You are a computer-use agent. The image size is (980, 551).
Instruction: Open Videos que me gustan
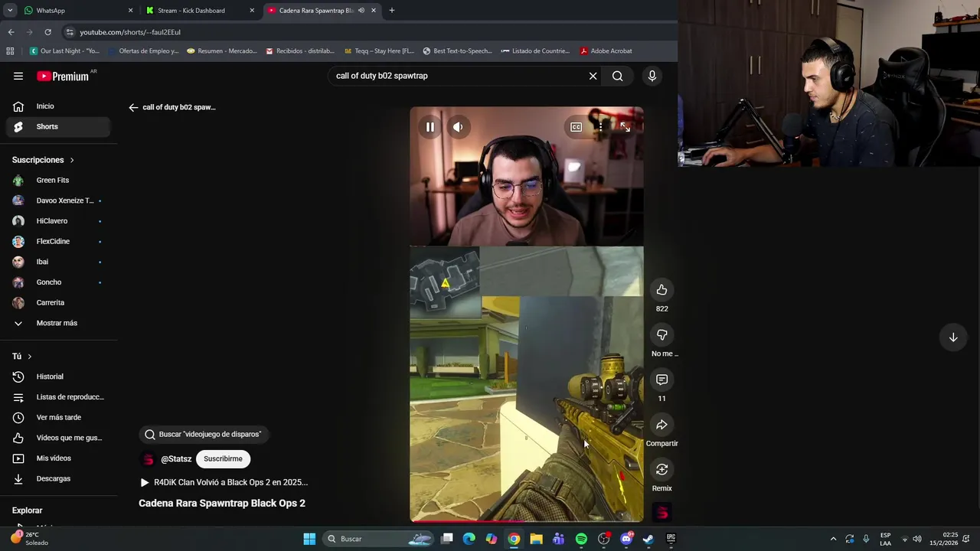[x=59, y=438]
